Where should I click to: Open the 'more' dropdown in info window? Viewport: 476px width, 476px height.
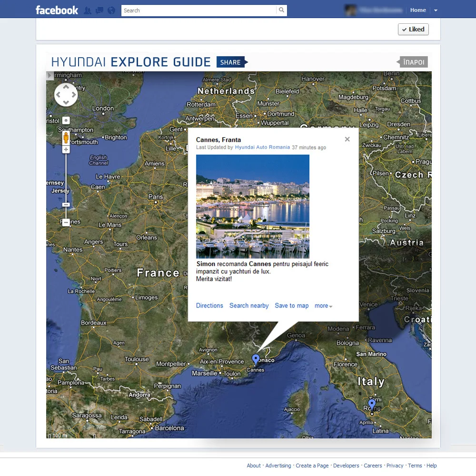[x=323, y=306]
